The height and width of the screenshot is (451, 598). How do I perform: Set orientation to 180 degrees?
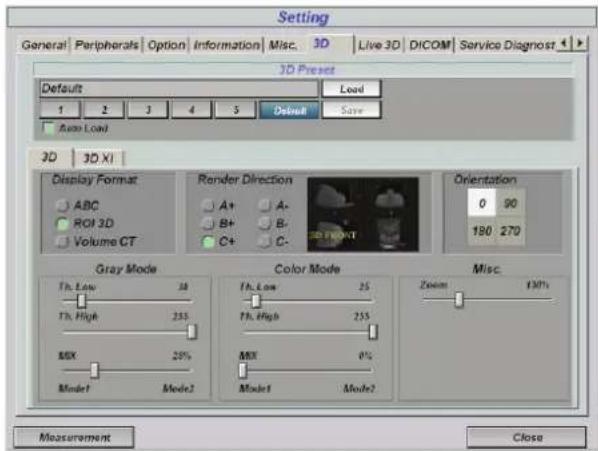point(482,231)
